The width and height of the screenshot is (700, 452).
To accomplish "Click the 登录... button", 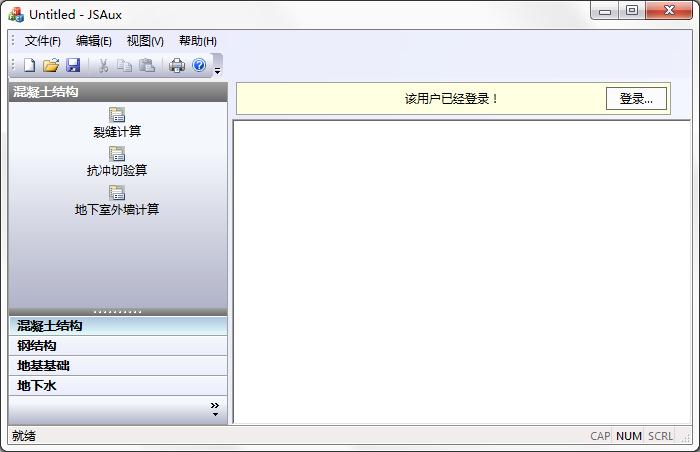I will (636, 98).
